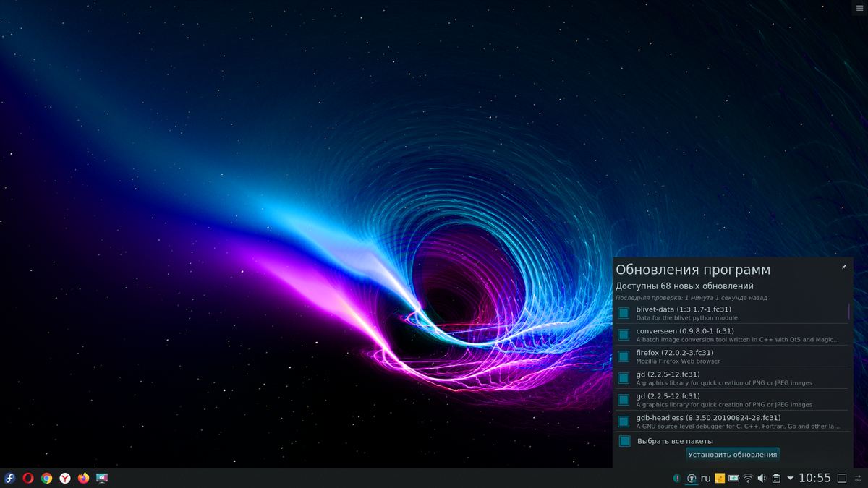Image resolution: width=868 pixels, height=488 pixels.
Task: Tick the firefox update checkbox
Action: [624, 356]
